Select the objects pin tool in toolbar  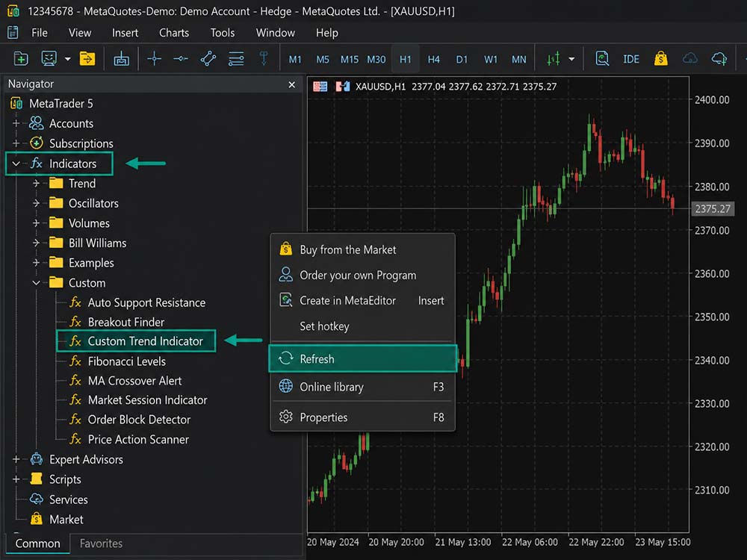(264, 58)
